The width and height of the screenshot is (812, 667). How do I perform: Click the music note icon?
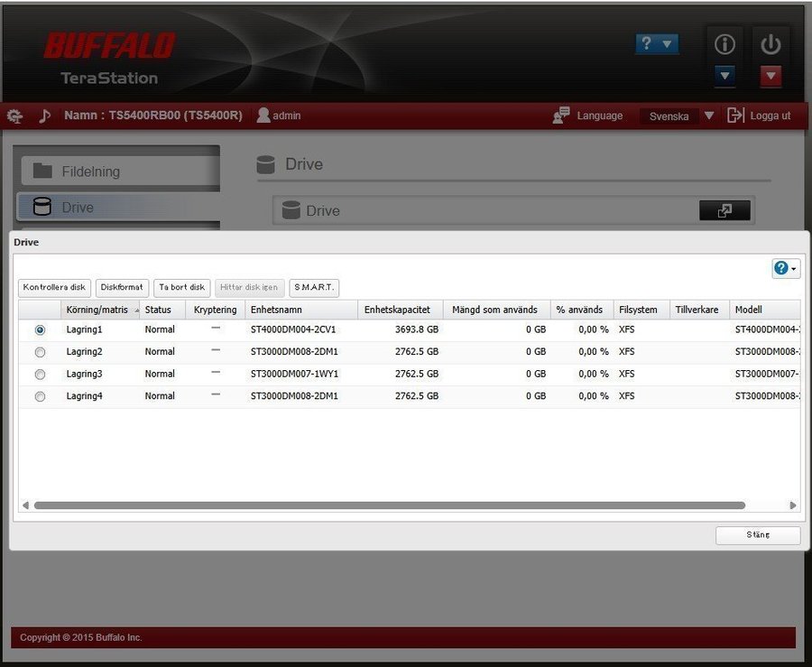coord(44,116)
